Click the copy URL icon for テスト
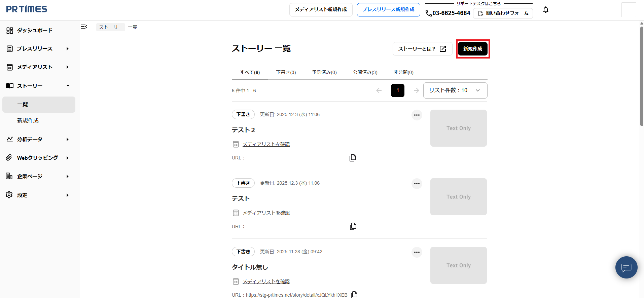 pos(353,226)
